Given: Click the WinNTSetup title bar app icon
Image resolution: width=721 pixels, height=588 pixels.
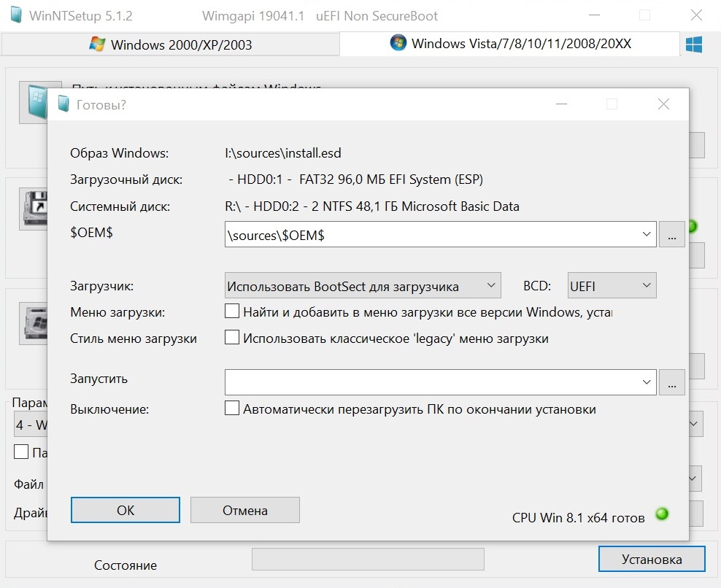Looking at the screenshot, I should coord(16,15).
